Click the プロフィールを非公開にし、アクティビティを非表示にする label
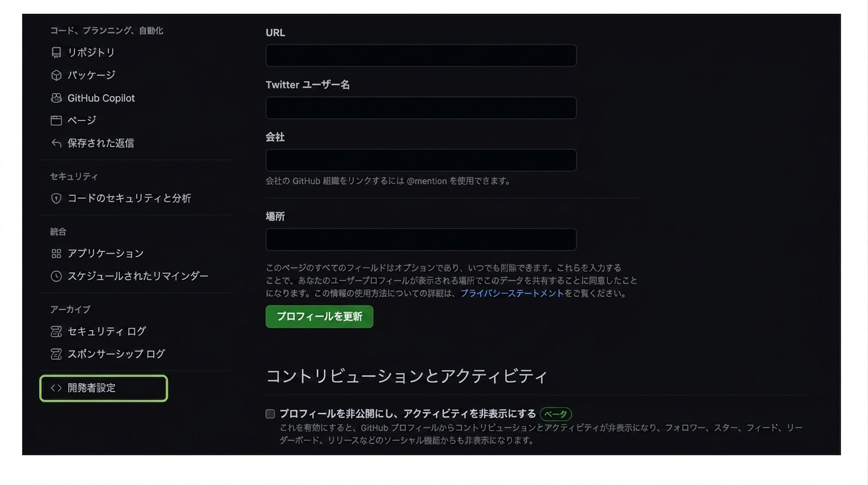This screenshot has height=485, width=868. coord(408,414)
